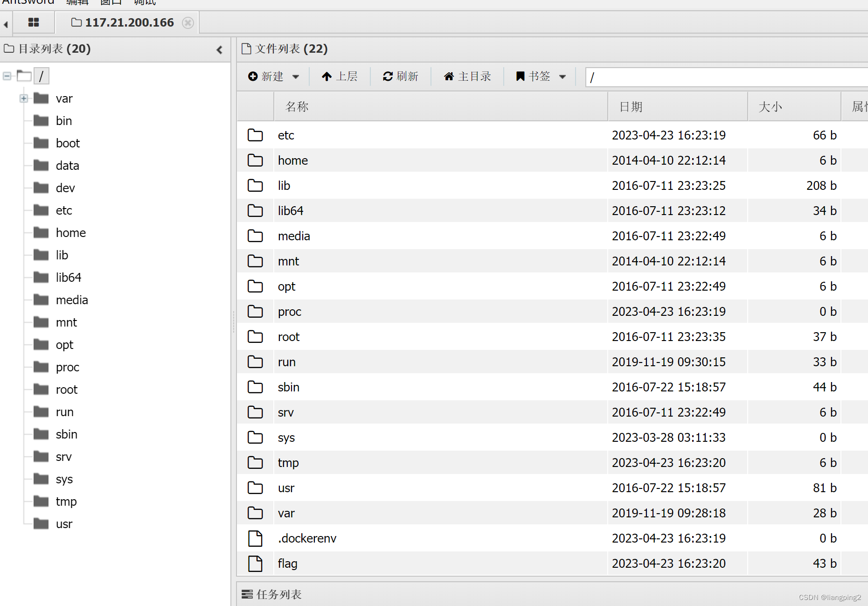Click media folder icon in file list
This screenshot has width=868, height=606.
tap(255, 236)
